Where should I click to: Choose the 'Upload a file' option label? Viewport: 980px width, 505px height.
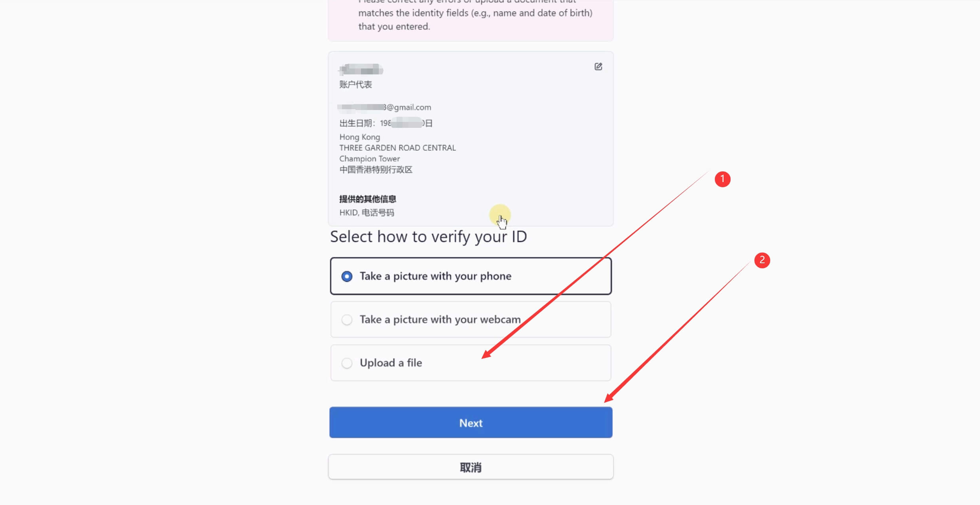[391, 363]
